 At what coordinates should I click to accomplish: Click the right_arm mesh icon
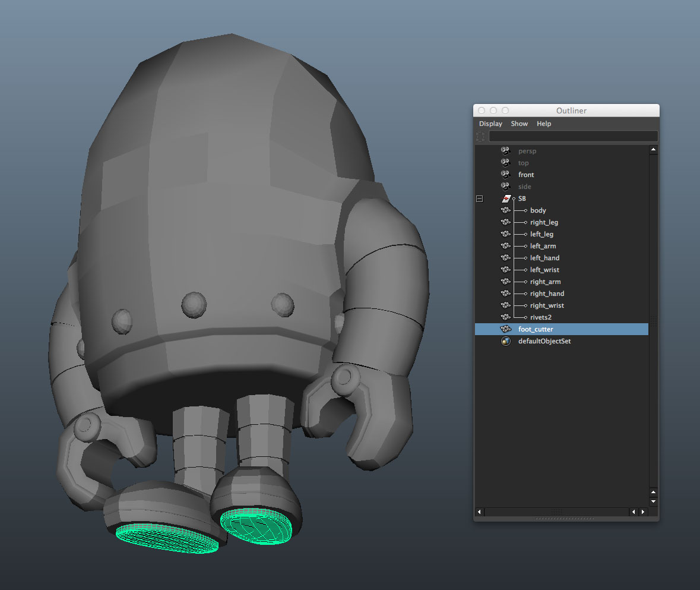coord(506,282)
